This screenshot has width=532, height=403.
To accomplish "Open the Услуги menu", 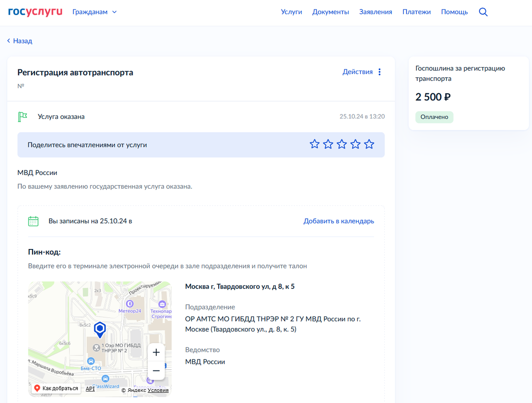I will tap(291, 12).
